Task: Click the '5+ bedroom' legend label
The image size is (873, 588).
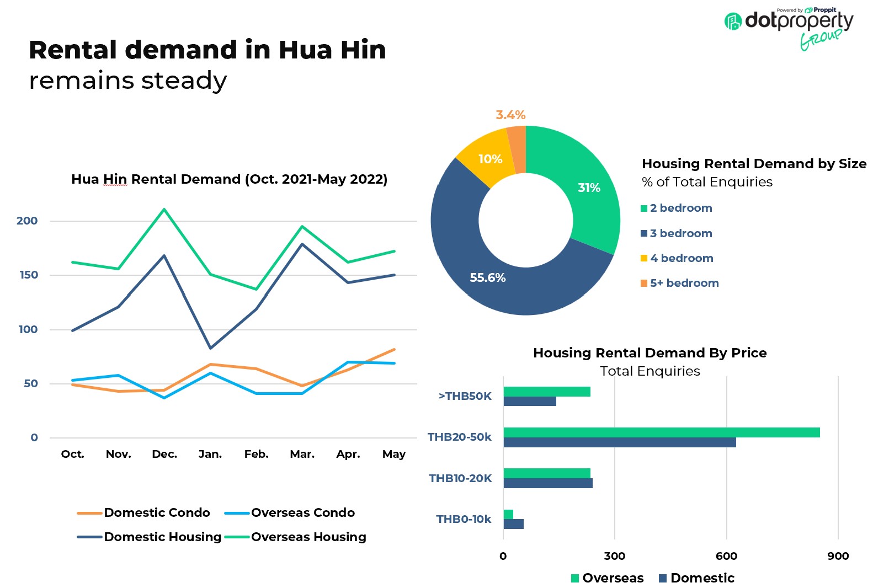Action: click(684, 283)
